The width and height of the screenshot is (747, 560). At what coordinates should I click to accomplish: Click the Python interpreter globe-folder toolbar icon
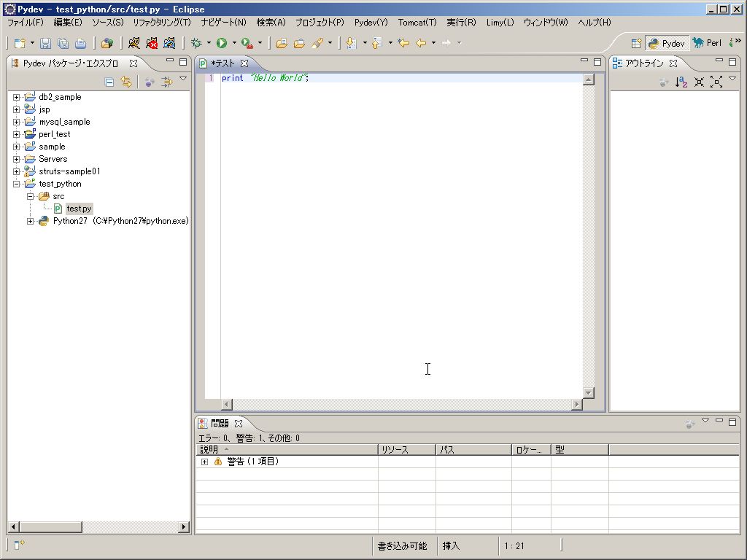point(107,43)
